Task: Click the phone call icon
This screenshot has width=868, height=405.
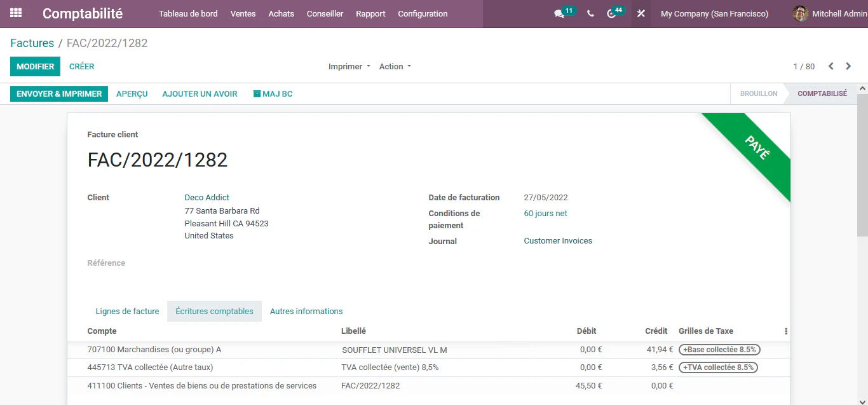Action: click(x=590, y=13)
